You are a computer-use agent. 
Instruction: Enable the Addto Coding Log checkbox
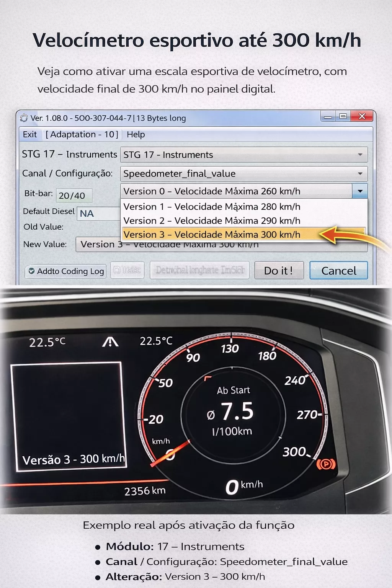click(x=32, y=271)
